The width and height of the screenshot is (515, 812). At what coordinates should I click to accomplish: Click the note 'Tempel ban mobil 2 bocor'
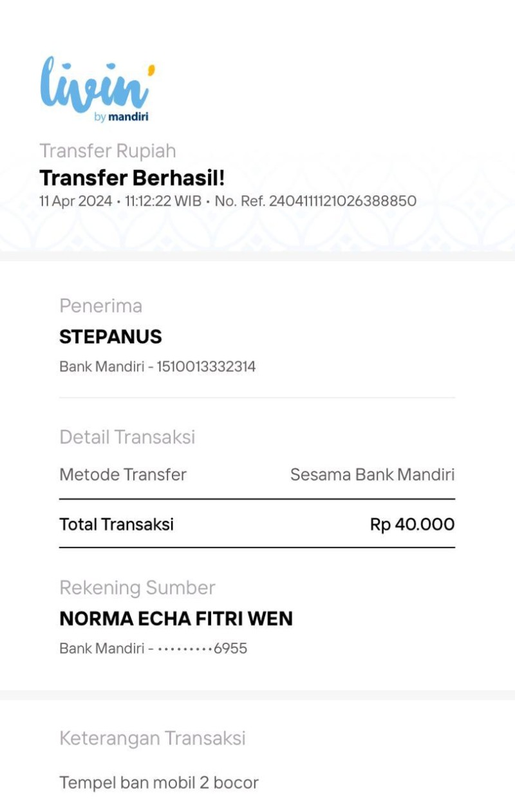click(x=159, y=783)
